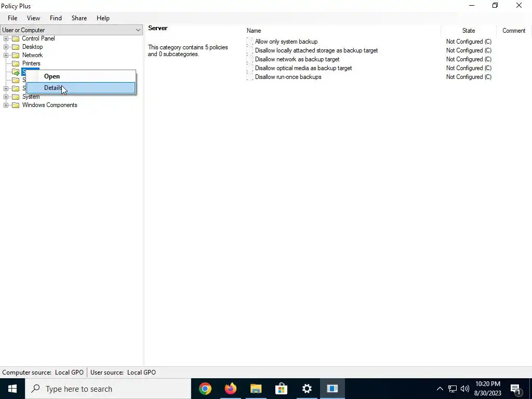Click the Allow only system backup policy icon
The height and width of the screenshot is (399, 532).
[x=250, y=42]
